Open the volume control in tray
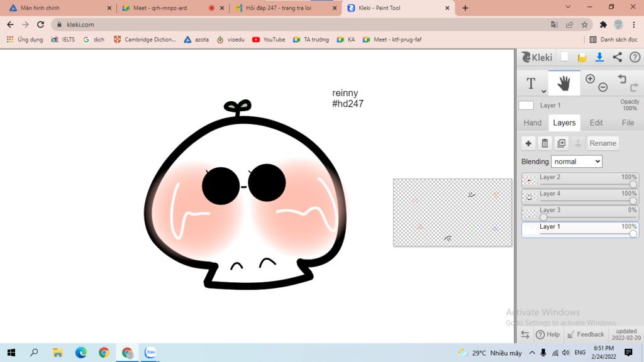 (x=566, y=353)
